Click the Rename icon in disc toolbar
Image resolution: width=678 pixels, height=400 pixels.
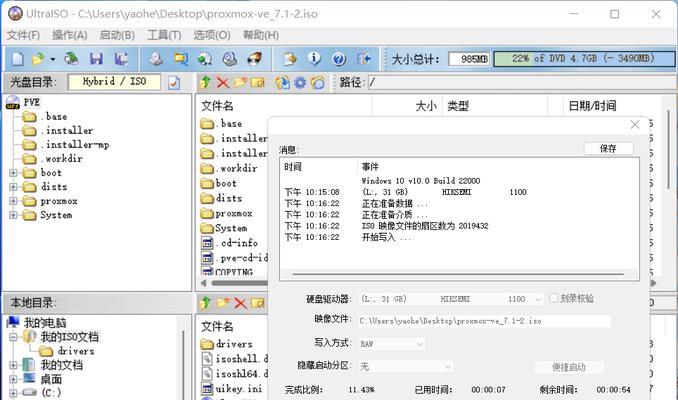pyautogui.click(x=258, y=82)
